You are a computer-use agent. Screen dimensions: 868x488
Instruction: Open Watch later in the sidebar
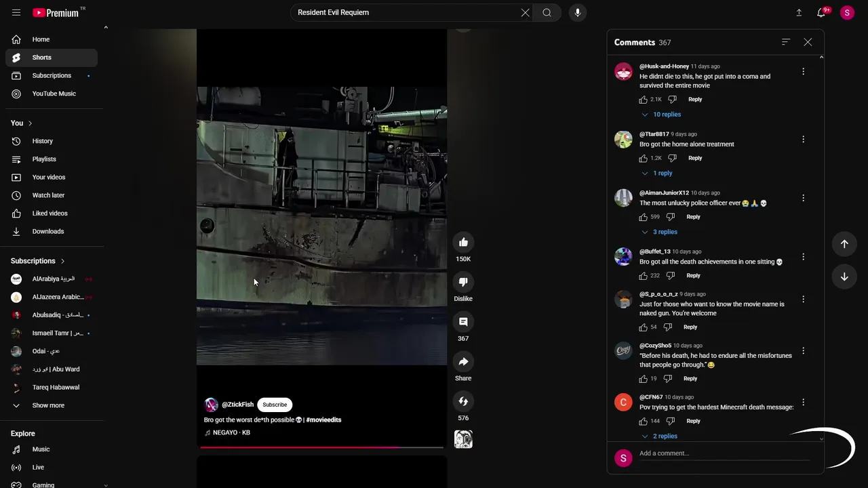tap(52, 195)
